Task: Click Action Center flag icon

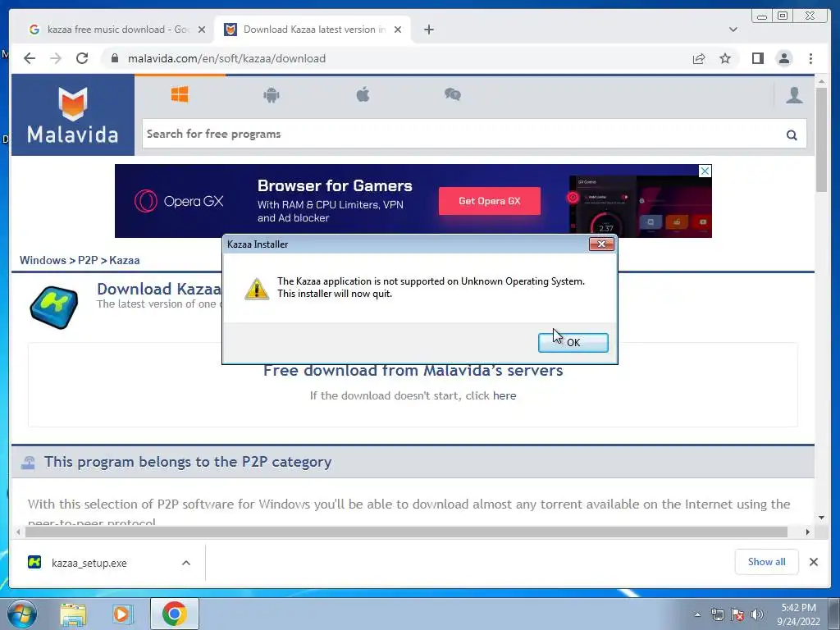Action: point(737,614)
